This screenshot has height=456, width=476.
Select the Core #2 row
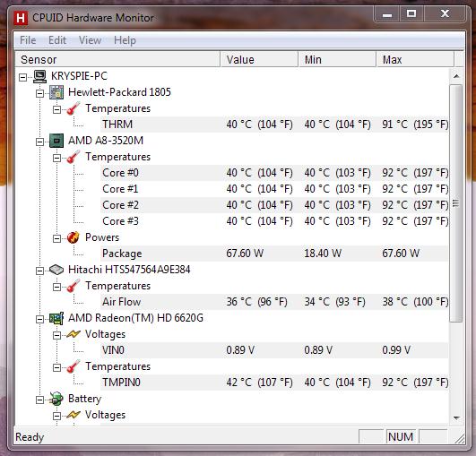coord(274,205)
